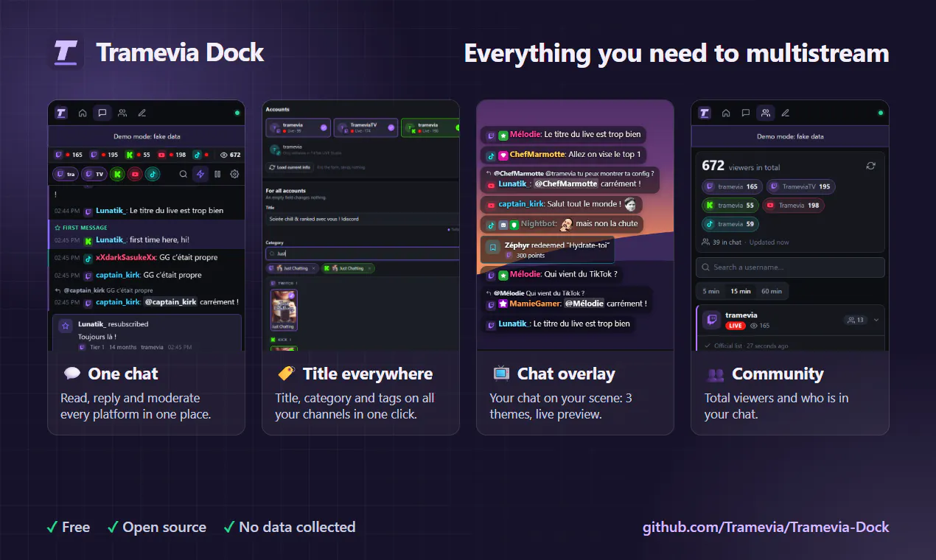Open chat search magnifier in the One chat panel

(x=184, y=175)
